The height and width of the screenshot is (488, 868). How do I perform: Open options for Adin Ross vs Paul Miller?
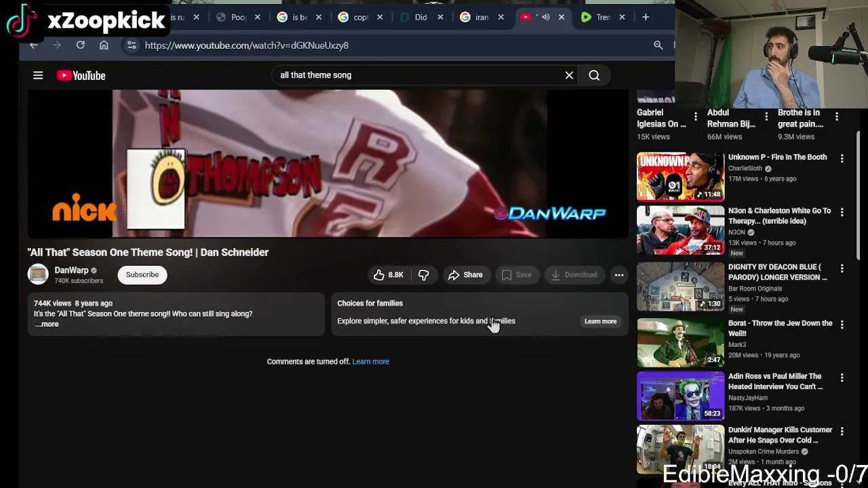pyautogui.click(x=842, y=377)
